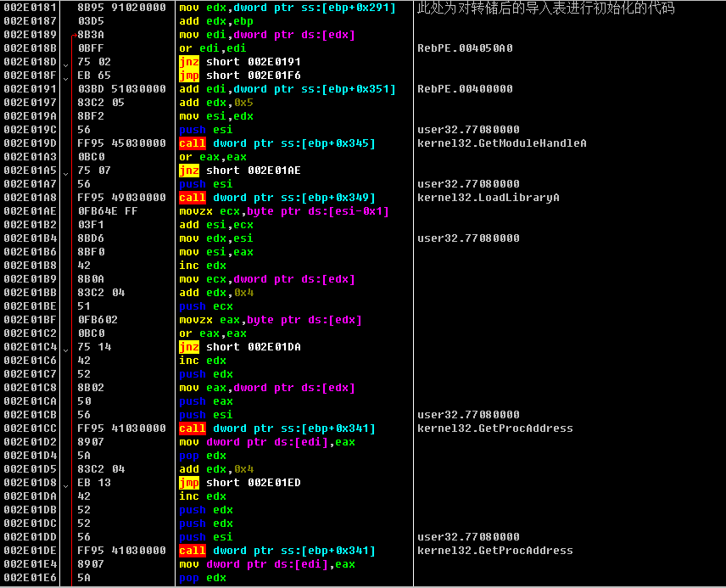Select jmp short 002E01F6 instruction
The width and height of the screenshot is (726, 588).
pyautogui.click(x=240, y=76)
